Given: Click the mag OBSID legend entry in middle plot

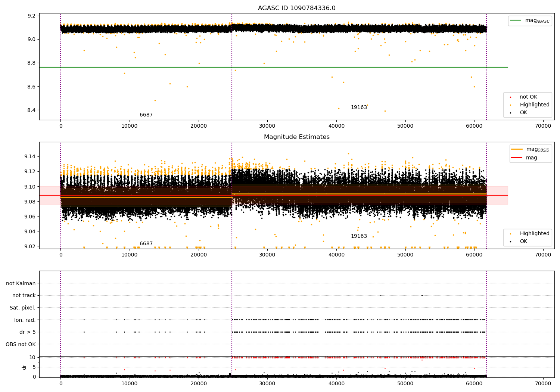Looking at the screenshot, I should pyautogui.click(x=531, y=149).
